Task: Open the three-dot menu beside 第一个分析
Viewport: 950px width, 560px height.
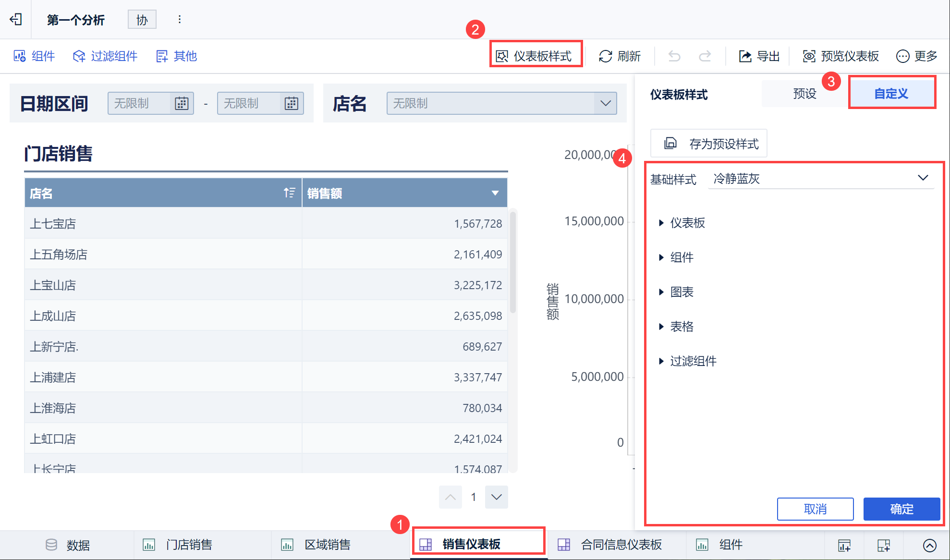Action: 179,19
